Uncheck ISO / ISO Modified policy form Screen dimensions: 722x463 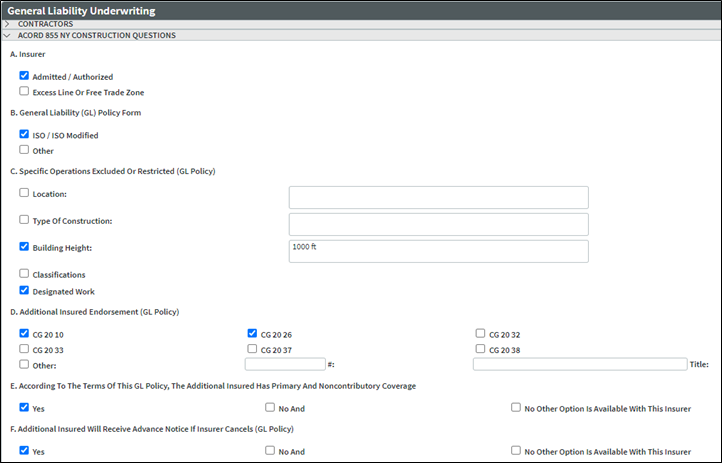tap(24, 134)
